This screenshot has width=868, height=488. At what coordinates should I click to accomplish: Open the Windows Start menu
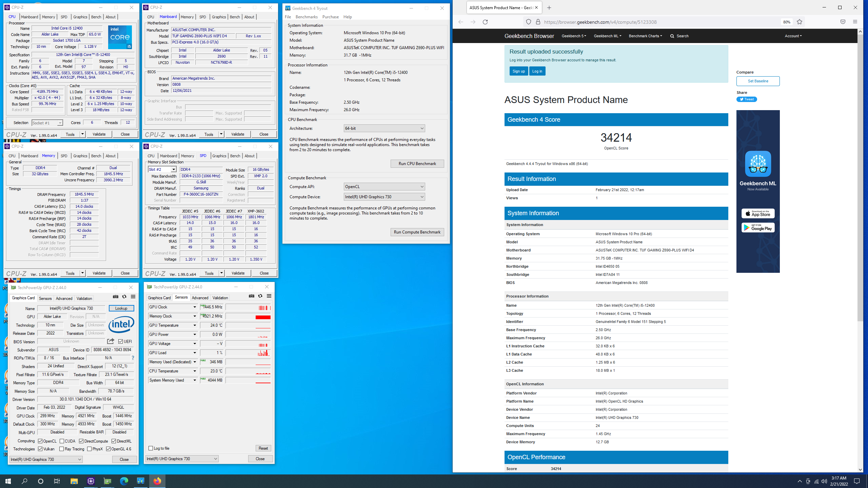coord(8,481)
